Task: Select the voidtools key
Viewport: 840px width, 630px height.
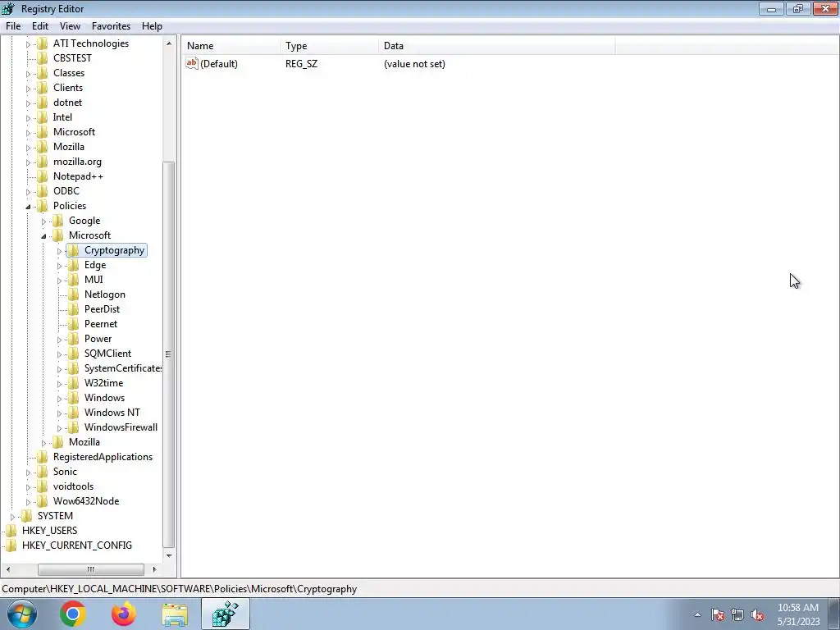Action: 73,486
